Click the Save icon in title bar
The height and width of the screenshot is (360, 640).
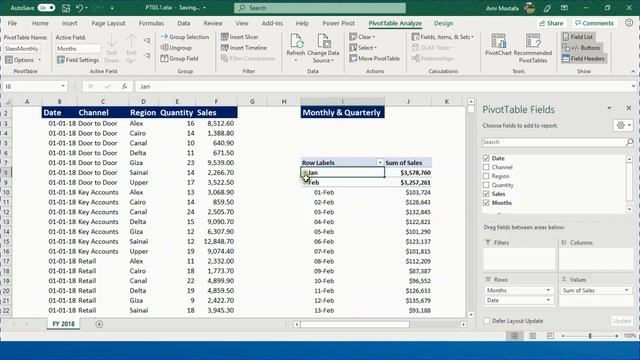[x=66, y=8]
